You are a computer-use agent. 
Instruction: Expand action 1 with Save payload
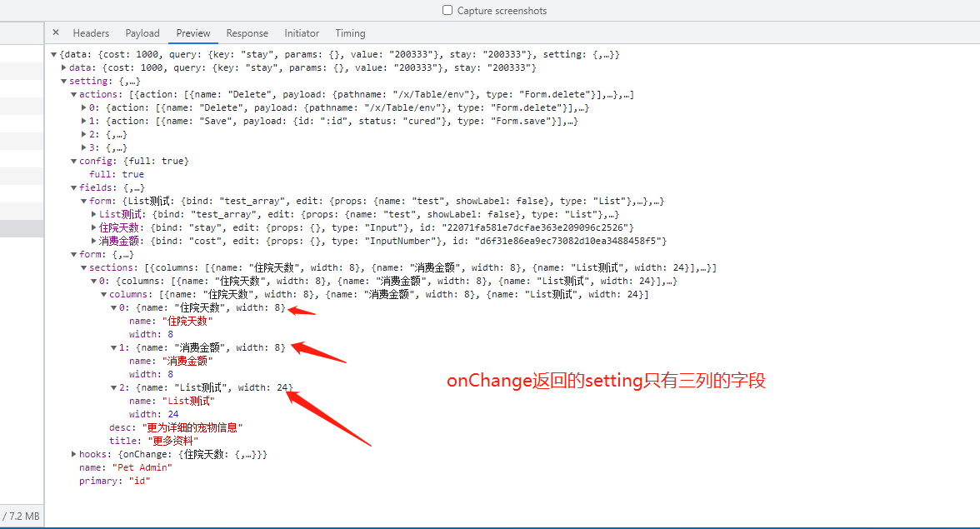(x=82, y=120)
